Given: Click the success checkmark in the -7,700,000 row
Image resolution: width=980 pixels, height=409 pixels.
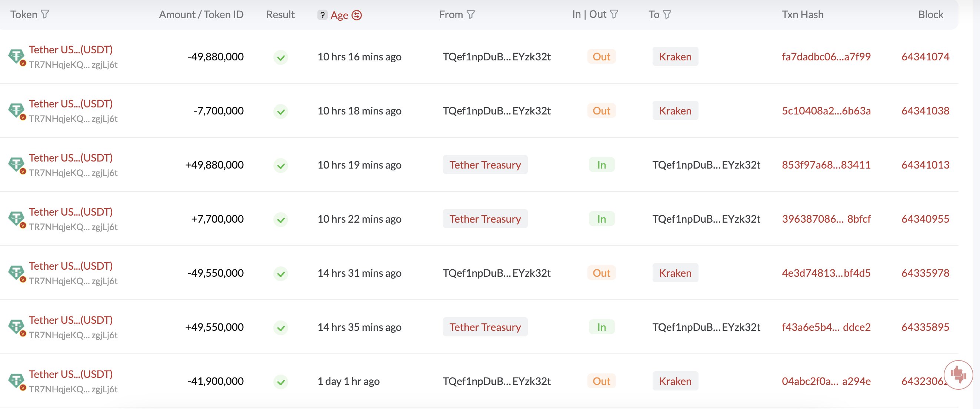Looking at the screenshot, I should (281, 112).
